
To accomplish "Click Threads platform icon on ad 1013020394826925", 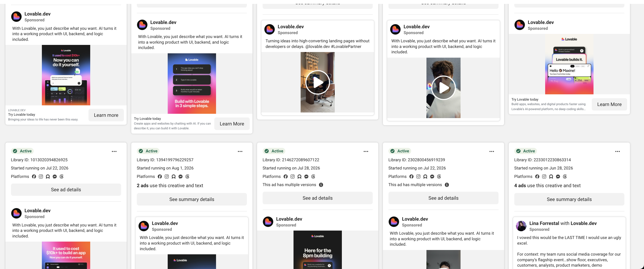I will point(62,177).
